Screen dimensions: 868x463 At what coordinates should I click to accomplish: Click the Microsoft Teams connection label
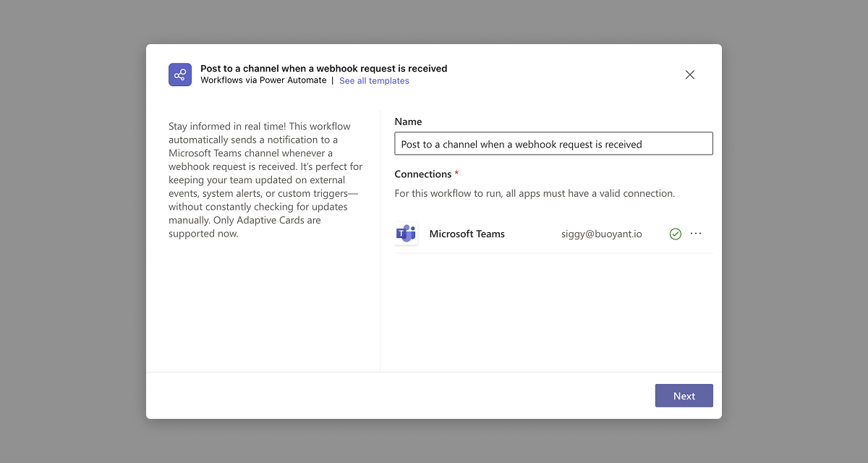[x=467, y=234]
